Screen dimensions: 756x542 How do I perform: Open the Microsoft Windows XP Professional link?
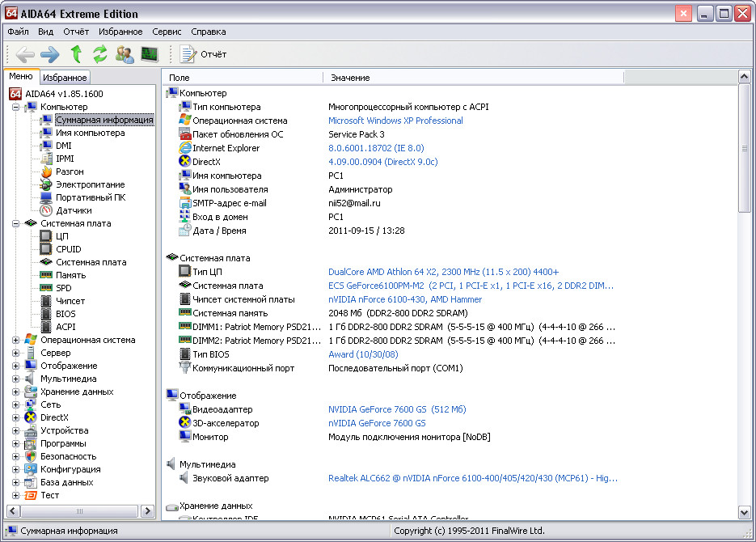coord(395,121)
